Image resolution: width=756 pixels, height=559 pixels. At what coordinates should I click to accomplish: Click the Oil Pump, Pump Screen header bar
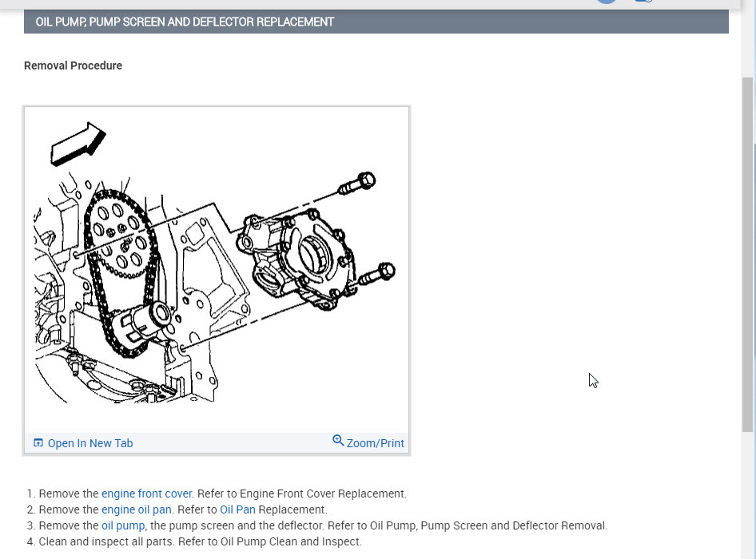(x=376, y=22)
